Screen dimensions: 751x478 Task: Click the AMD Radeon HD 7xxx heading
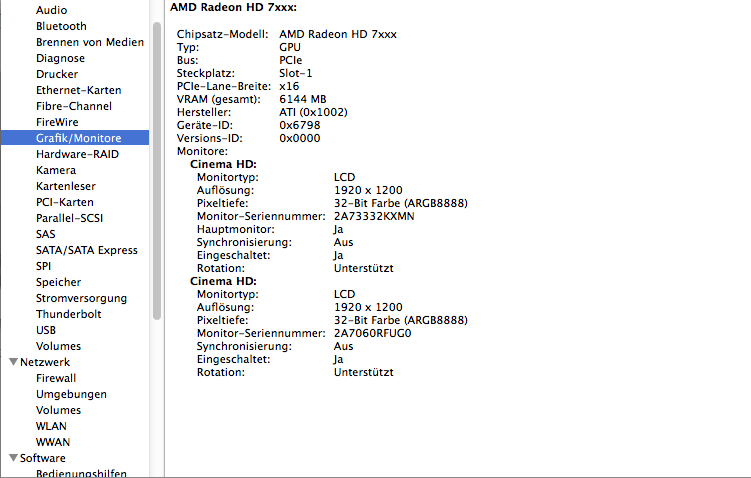pyautogui.click(x=233, y=7)
